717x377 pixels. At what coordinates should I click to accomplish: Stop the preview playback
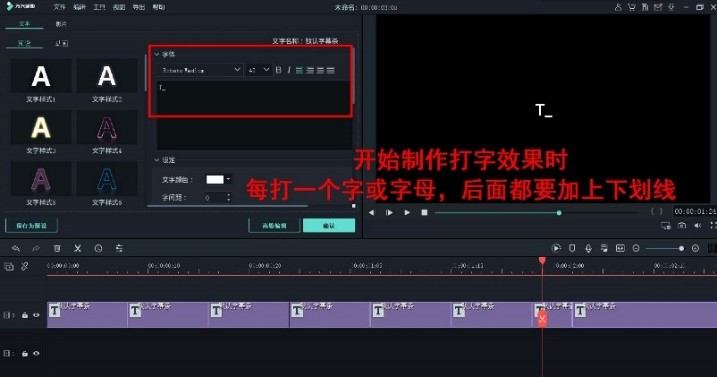tap(424, 212)
